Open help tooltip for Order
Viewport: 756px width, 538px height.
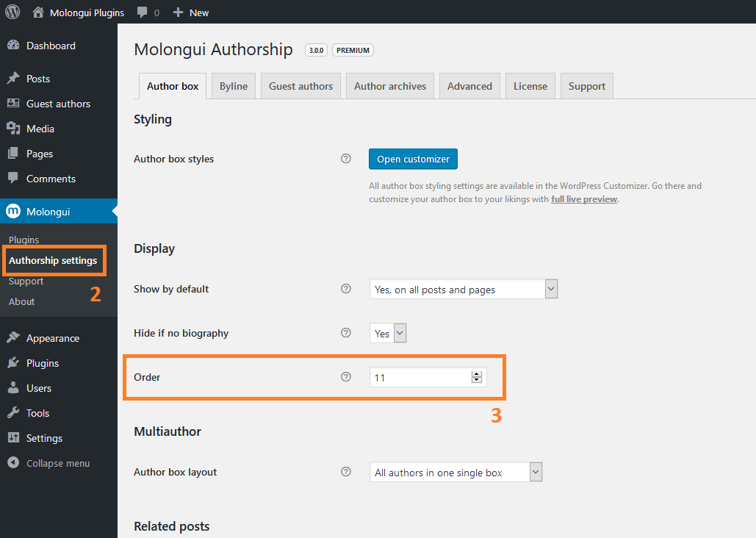point(346,377)
